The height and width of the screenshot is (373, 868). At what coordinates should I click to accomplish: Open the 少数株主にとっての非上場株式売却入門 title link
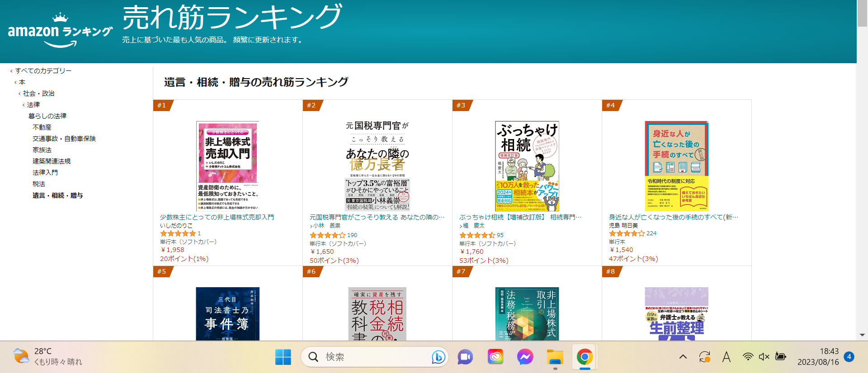pos(217,217)
